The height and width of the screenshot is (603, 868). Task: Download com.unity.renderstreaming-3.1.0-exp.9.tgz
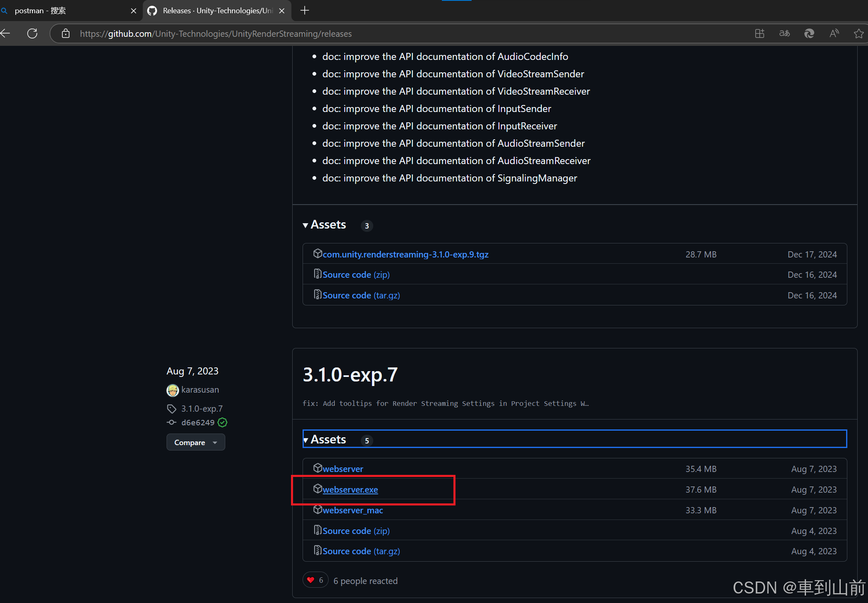pos(405,255)
